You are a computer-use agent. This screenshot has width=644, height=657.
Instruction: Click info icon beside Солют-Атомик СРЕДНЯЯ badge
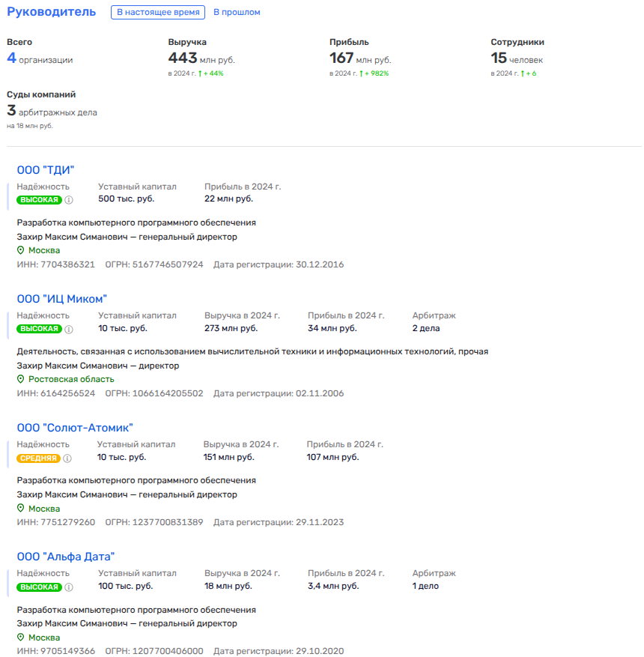coord(67,458)
